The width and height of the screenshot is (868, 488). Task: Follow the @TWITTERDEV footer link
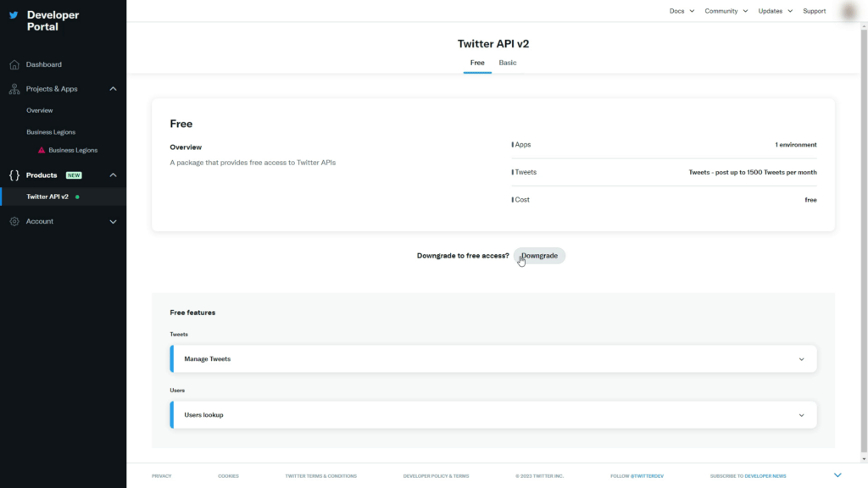click(x=647, y=475)
